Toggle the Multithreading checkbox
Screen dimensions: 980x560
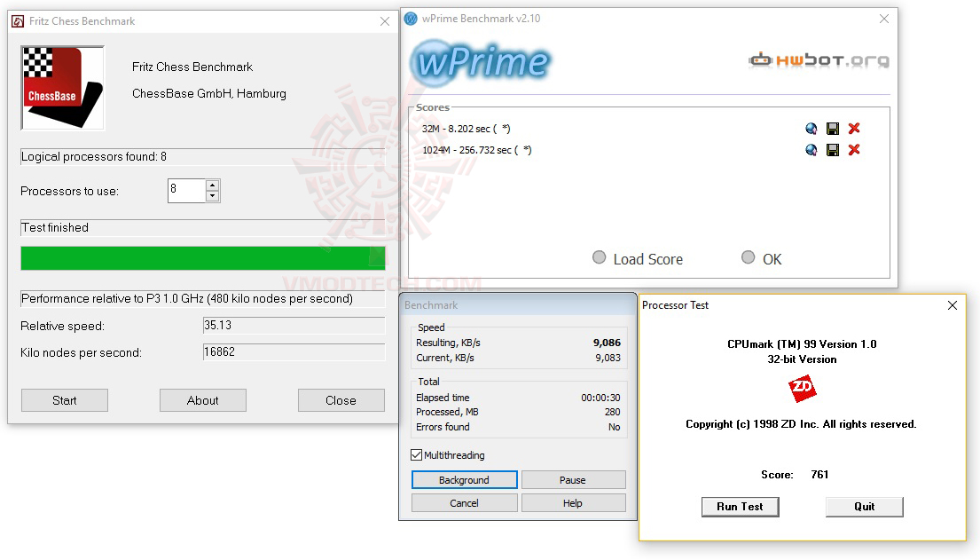416,455
